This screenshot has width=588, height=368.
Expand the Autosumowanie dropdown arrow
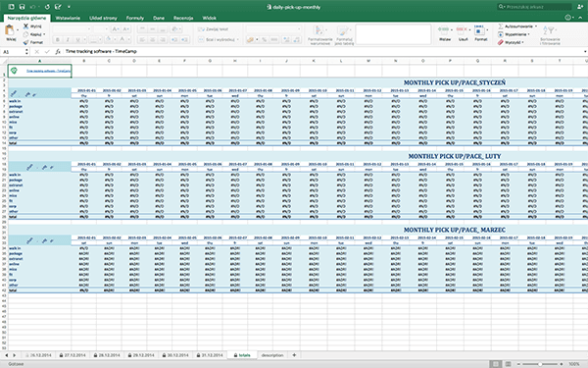click(535, 26)
